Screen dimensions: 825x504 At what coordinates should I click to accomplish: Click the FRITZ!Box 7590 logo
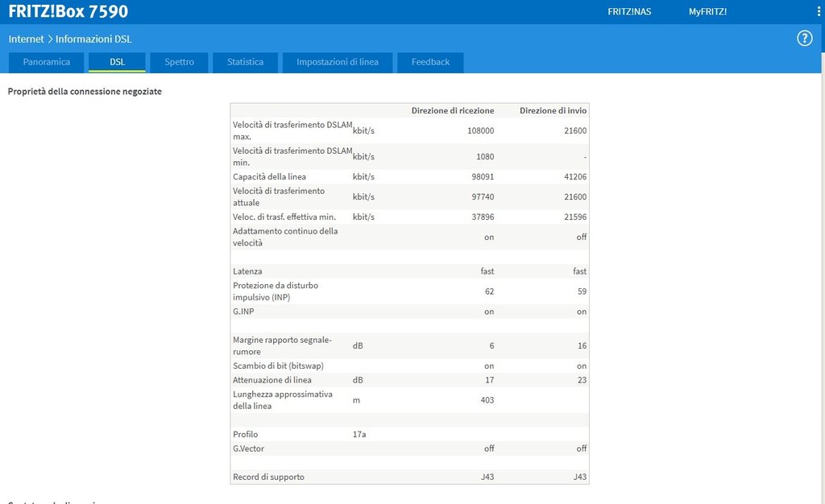pyautogui.click(x=68, y=11)
